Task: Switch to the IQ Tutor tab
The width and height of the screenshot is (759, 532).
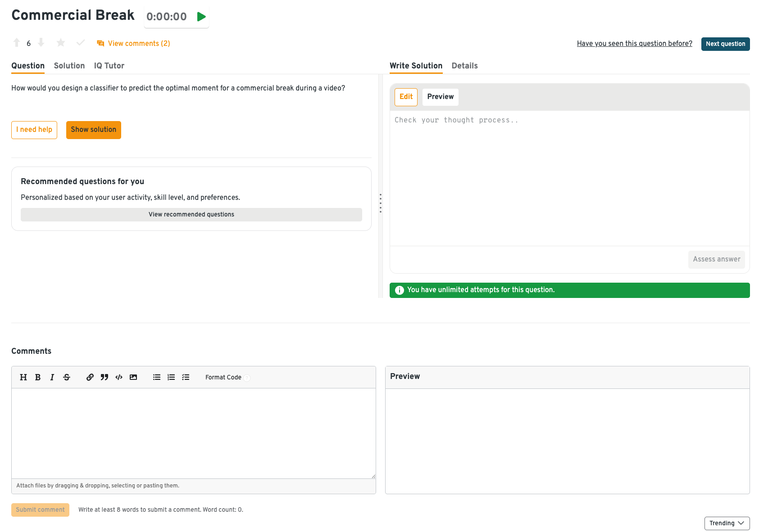Action: pyautogui.click(x=109, y=66)
